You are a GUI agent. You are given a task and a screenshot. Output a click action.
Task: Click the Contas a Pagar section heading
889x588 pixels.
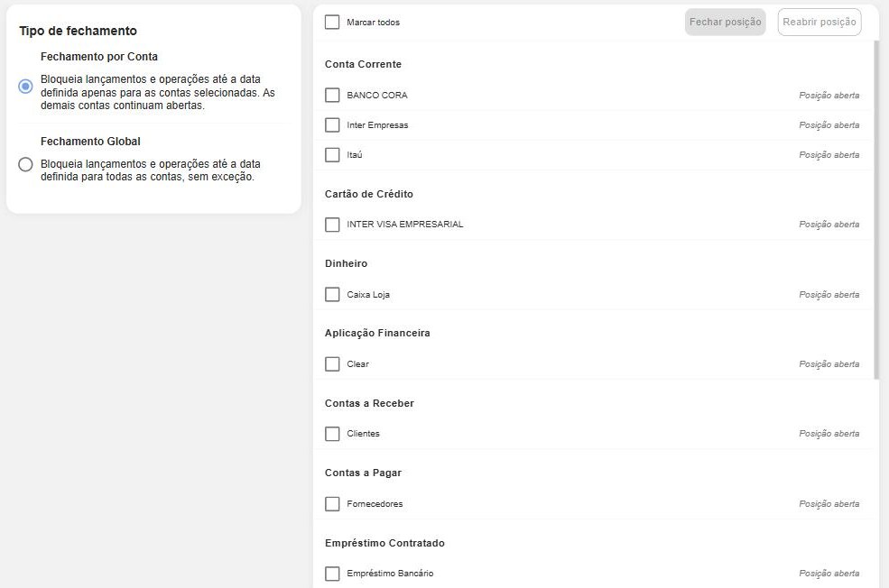tap(363, 473)
